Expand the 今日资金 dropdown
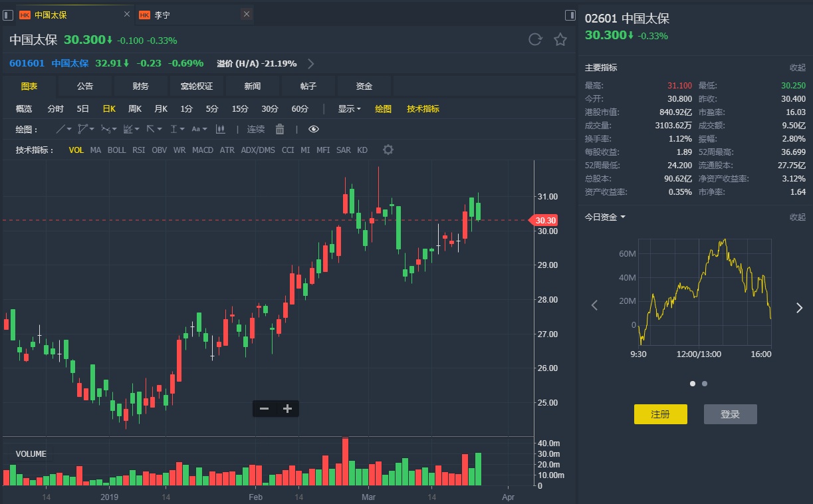Image resolution: width=813 pixels, height=504 pixels. click(605, 217)
